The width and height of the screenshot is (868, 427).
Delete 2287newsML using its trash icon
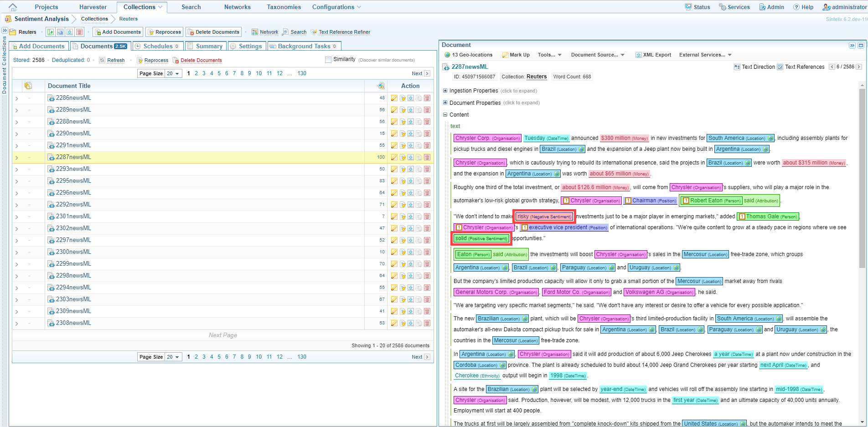(x=427, y=157)
